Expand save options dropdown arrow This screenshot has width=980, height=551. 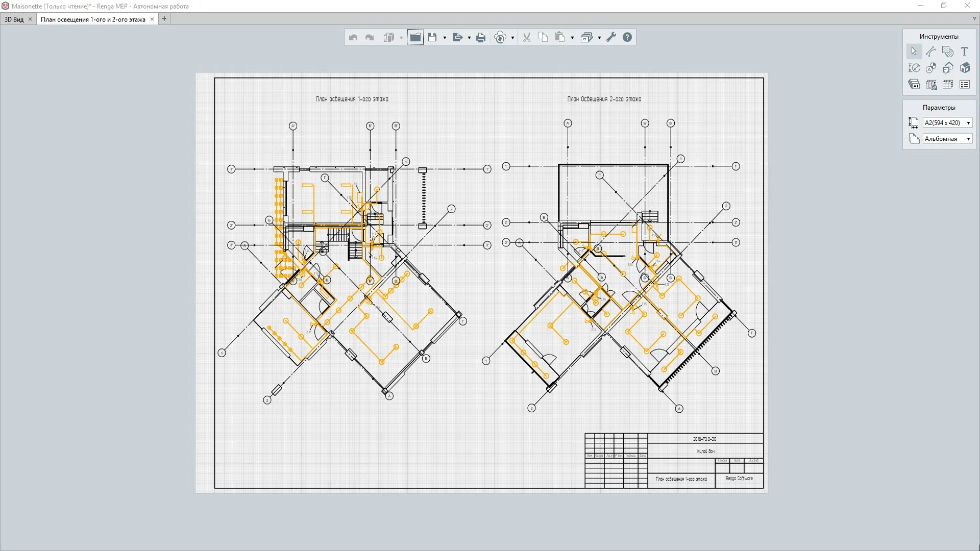(445, 38)
